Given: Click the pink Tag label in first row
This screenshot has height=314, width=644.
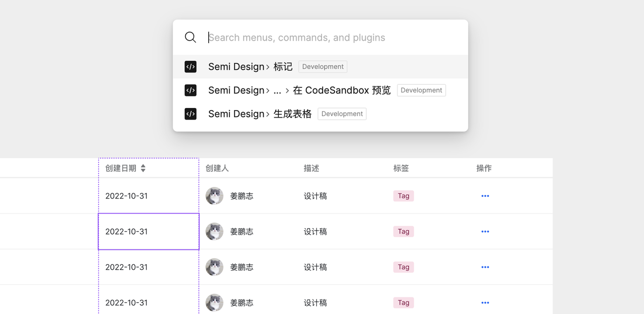Looking at the screenshot, I should [x=404, y=196].
